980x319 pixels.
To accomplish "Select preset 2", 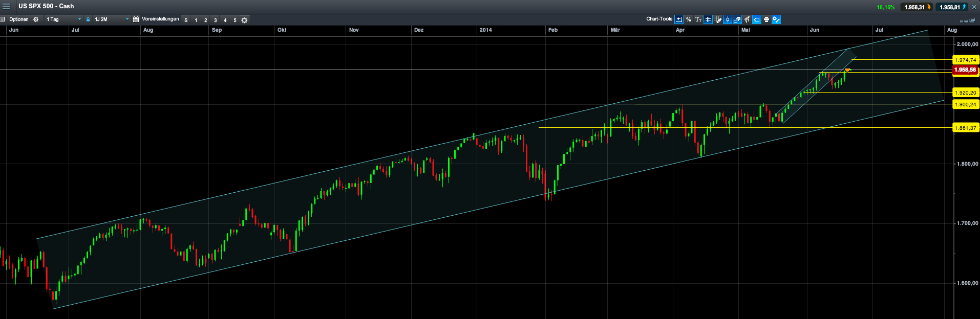I will 205,20.
